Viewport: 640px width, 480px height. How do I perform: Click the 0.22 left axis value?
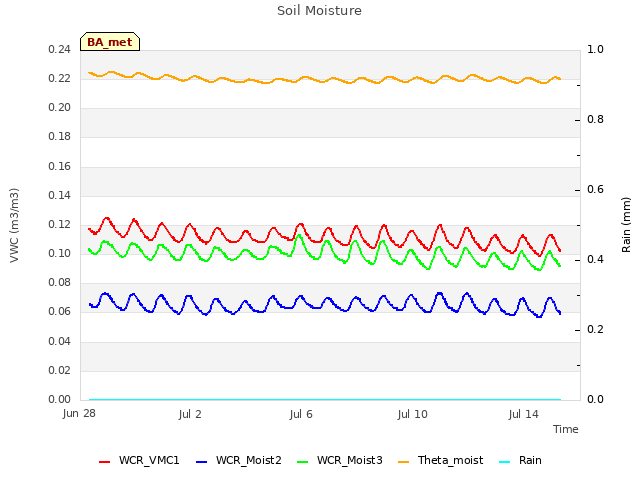tap(59, 78)
